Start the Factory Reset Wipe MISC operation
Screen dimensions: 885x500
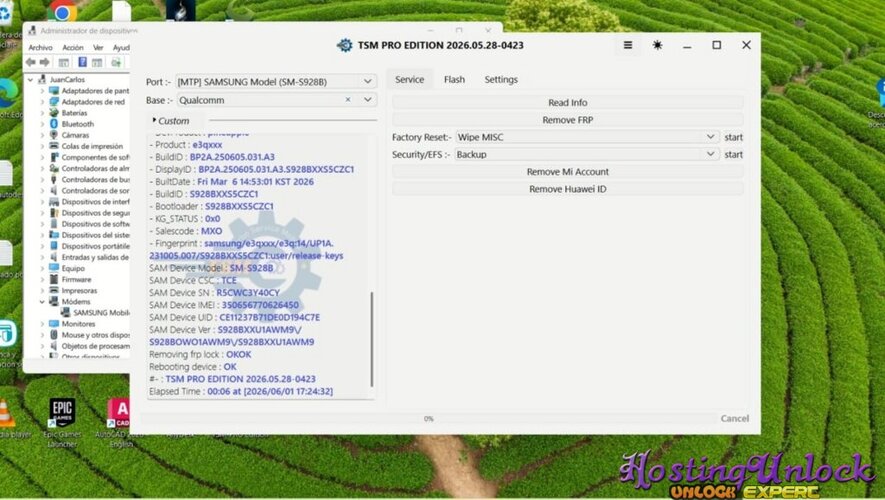click(733, 137)
